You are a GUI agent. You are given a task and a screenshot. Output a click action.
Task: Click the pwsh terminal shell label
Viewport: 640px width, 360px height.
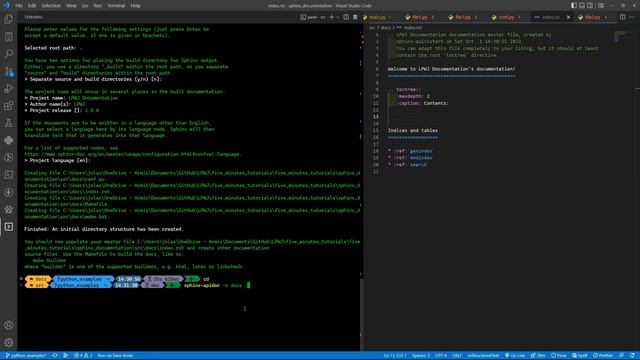(313, 17)
